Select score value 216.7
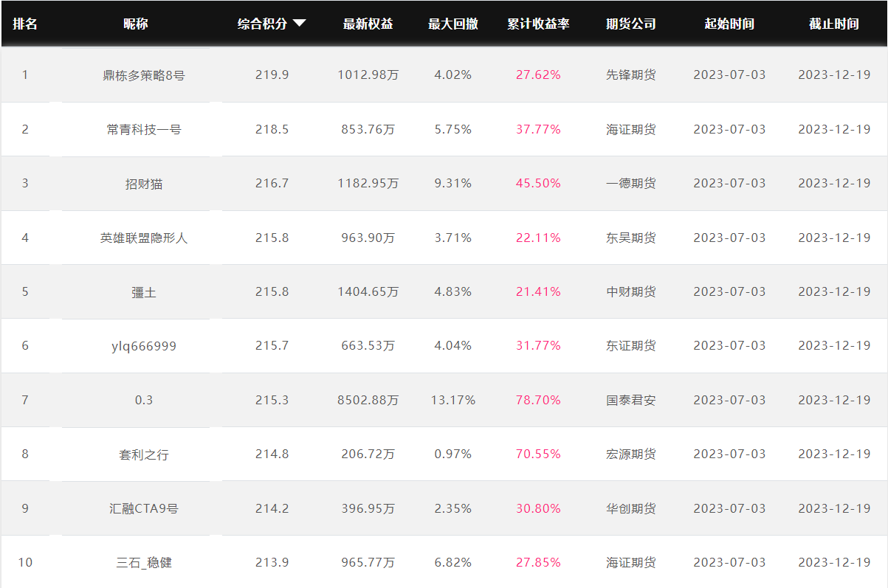888x588 pixels. (272, 183)
